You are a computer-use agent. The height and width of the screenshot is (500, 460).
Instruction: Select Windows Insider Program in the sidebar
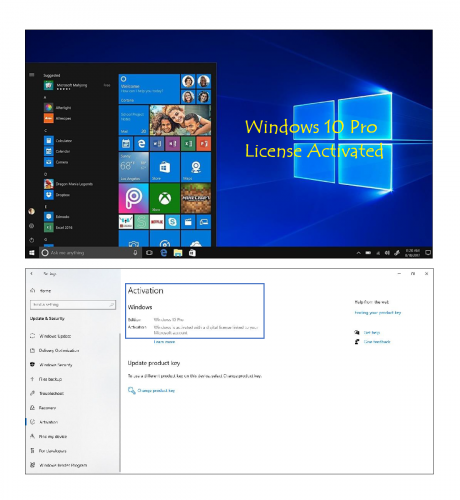(x=59, y=465)
